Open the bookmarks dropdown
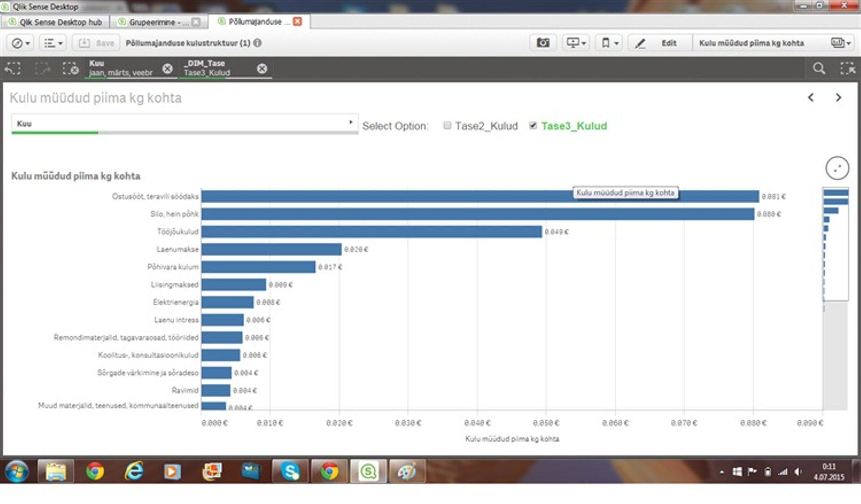 point(610,43)
